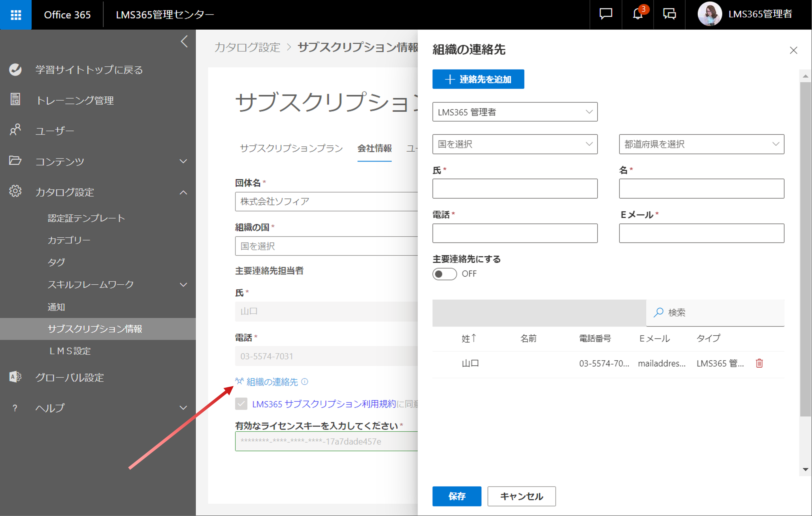The width and height of the screenshot is (812, 516).
Task: Select サブスクリプション情報 in the sidebar
Action: pos(98,329)
